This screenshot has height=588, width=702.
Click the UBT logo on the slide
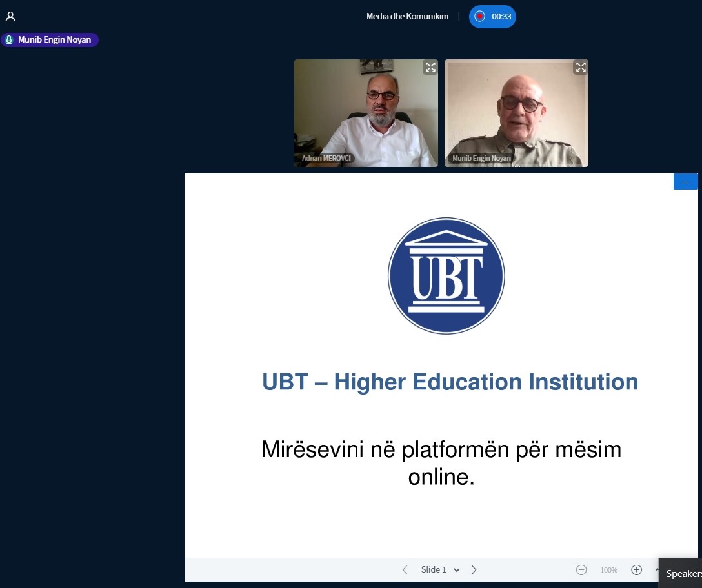pyautogui.click(x=446, y=276)
